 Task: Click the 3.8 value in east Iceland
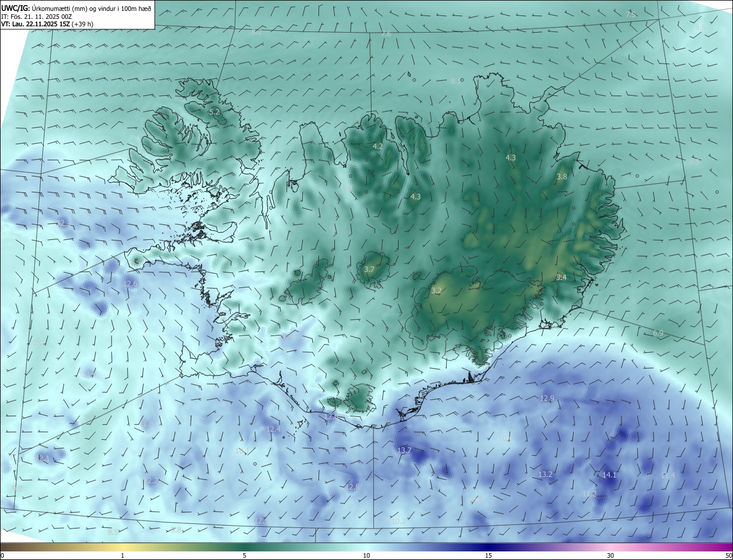pyautogui.click(x=562, y=177)
